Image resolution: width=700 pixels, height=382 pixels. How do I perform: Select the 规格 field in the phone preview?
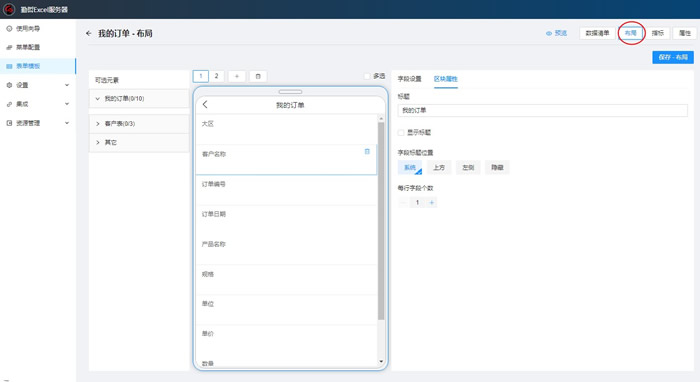tap(287, 280)
